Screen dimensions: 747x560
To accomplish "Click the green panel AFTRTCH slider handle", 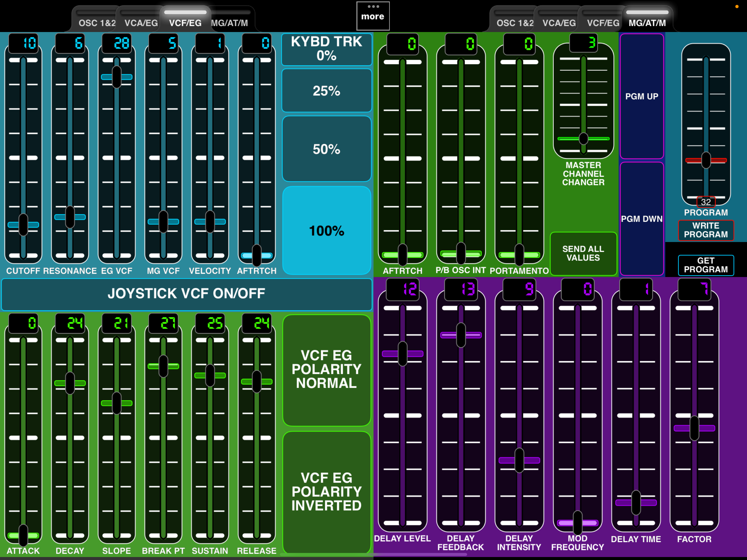I will click(403, 255).
